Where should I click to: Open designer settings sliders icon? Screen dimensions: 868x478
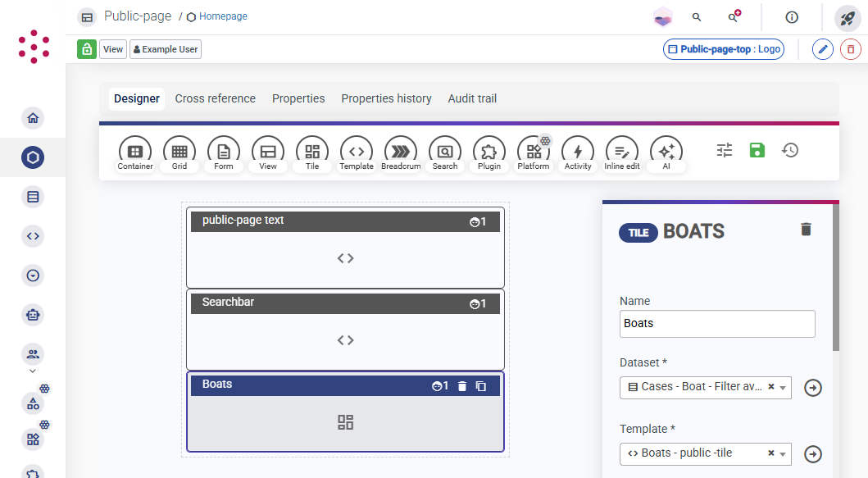coord(724,150)
